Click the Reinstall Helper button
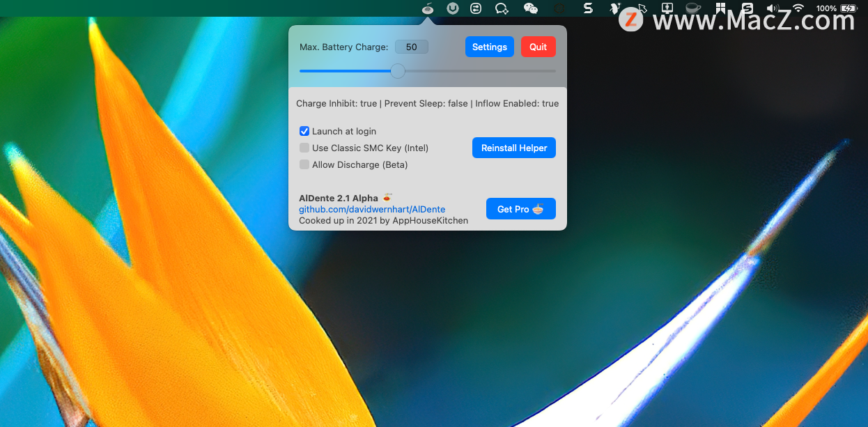 pos(514,148)
